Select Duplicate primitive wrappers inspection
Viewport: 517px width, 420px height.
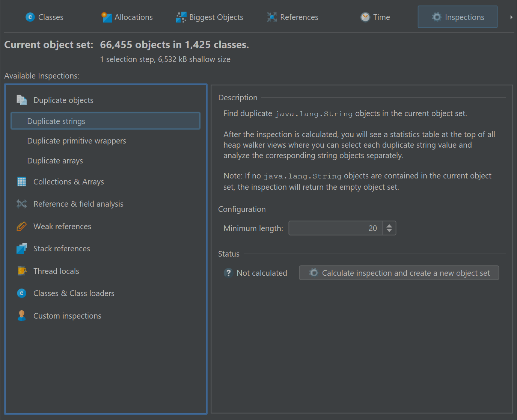(x=106, y=141)
